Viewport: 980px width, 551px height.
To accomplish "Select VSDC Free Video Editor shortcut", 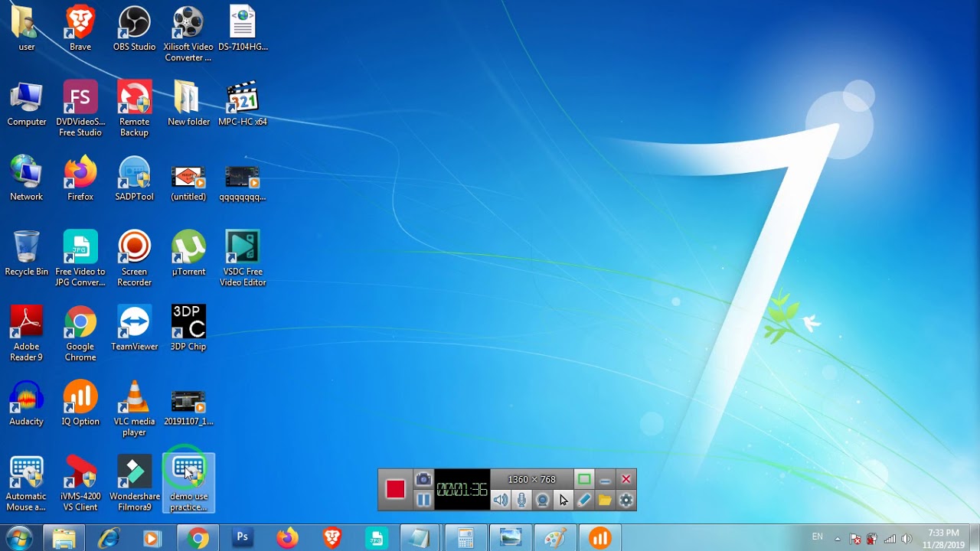I will point(243,259).
